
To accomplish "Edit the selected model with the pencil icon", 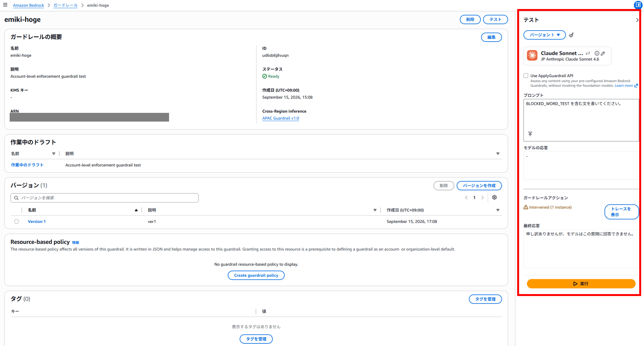I will click(x=603, y=53).
